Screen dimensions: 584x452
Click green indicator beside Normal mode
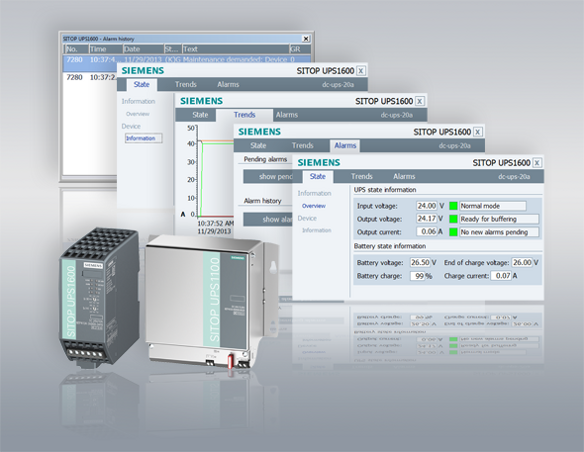click(x=453, y=206)
